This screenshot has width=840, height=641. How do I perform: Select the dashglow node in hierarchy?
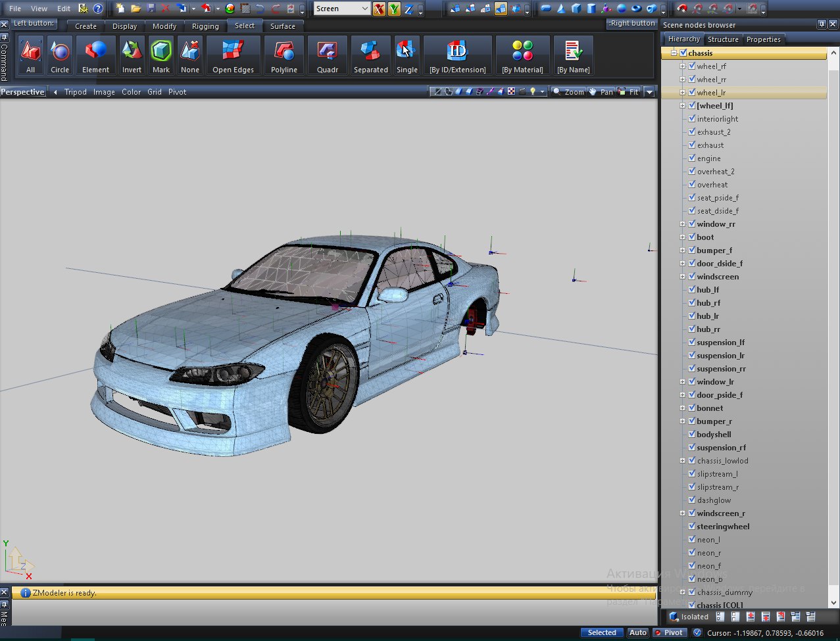714,500
